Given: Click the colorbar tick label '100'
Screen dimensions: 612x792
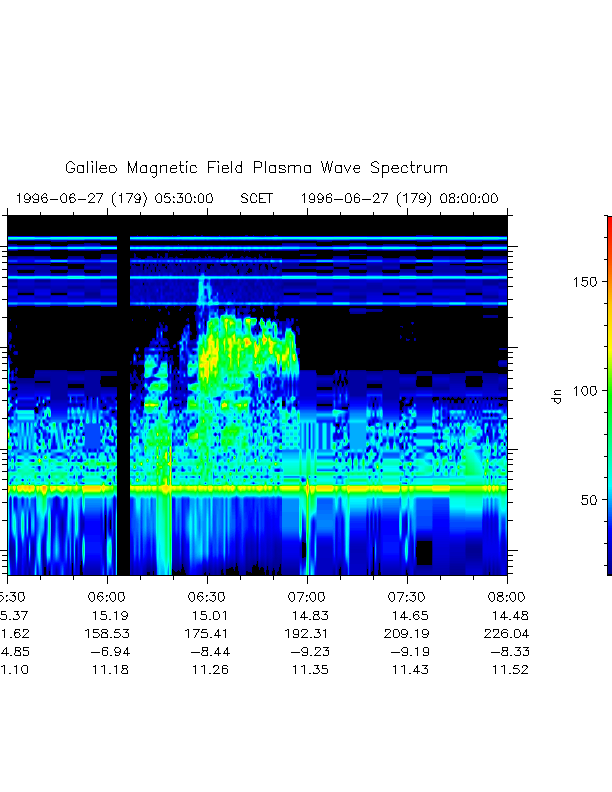Looking at the screenshot, I should pyautogui.click(x=585, y=391).
